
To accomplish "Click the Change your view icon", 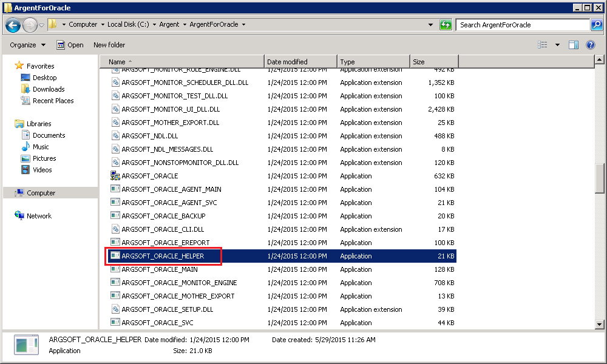I will click(543, 45).
